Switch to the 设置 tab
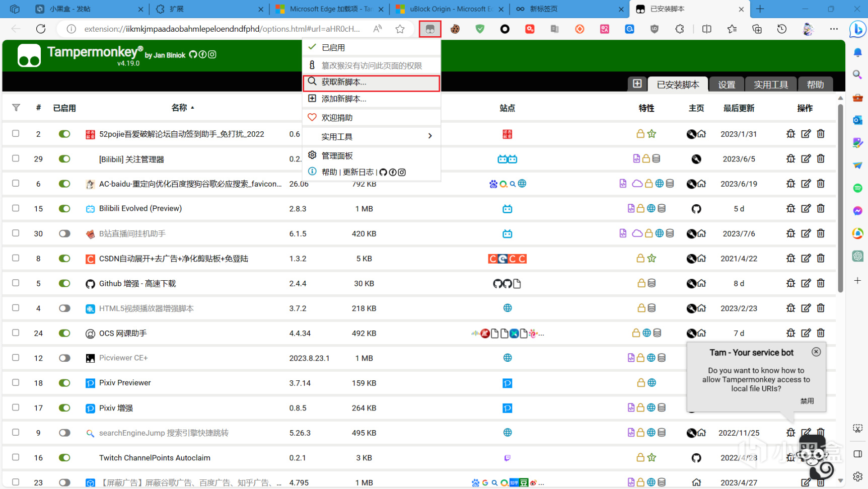 pyautogui.click(x=727, y=85)
